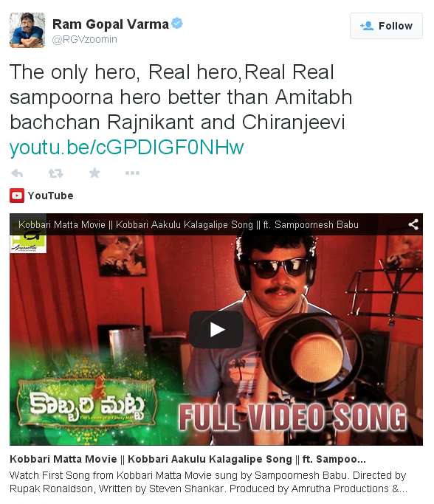The width and height of the screenshot is (434, 504).
Task: Open the more options ellipsis
Action: pyautogui.click(x=132, y=173)
